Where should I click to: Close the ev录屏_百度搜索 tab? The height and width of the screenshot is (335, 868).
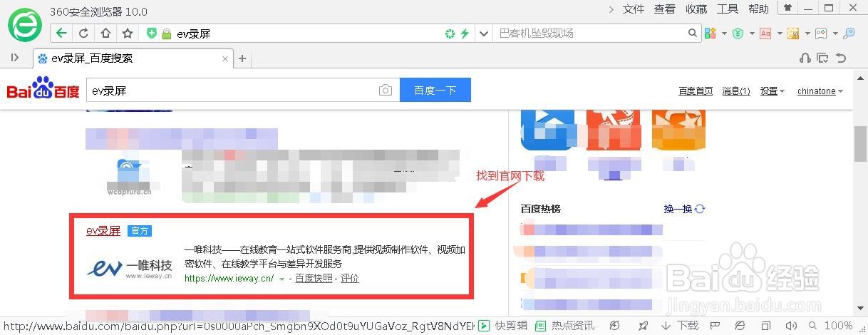point(226,58)
